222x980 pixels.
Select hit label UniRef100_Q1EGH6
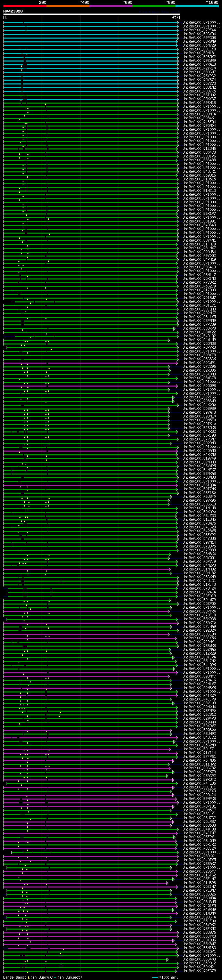tap(199, 148)
